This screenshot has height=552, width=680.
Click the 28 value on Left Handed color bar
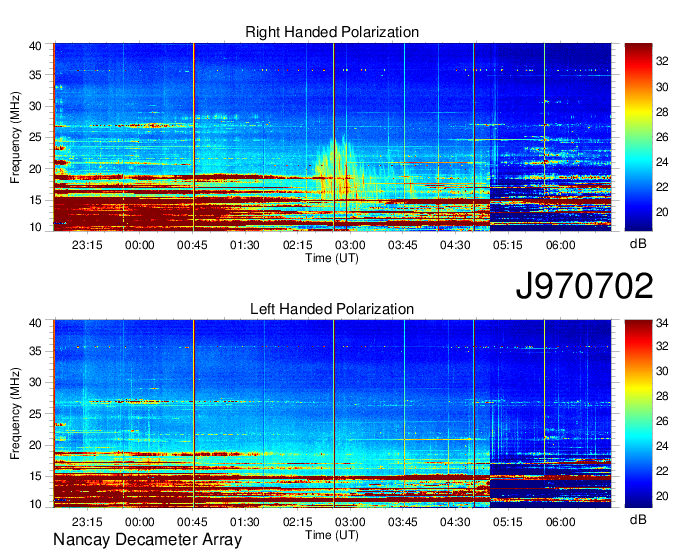tap(662, 396)
